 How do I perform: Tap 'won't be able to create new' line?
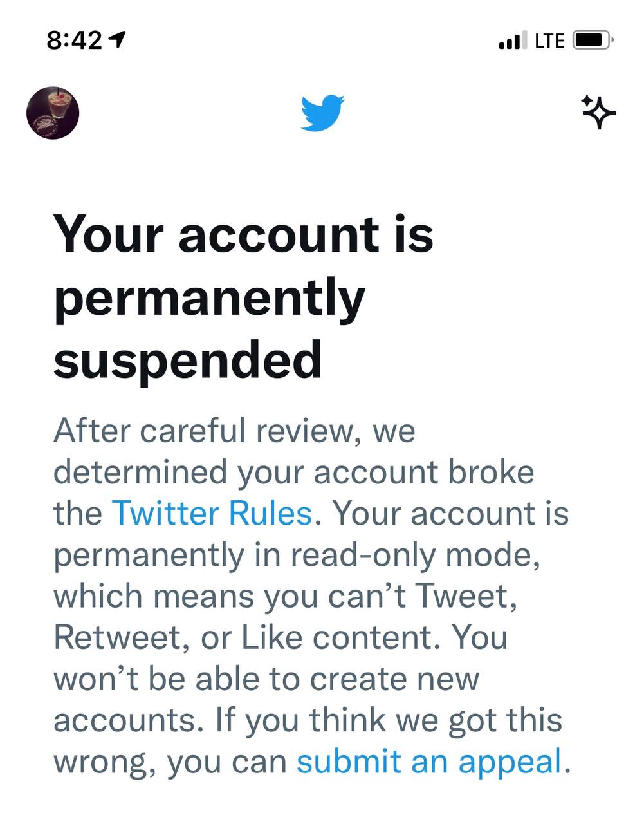click(x=267, y=679)
